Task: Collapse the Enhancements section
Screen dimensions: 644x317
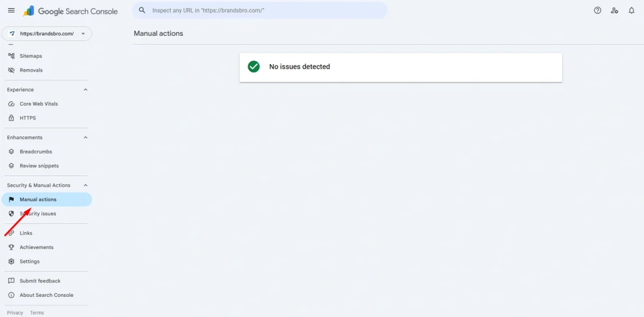Action: pyautogui.click(x=86, y=138)
